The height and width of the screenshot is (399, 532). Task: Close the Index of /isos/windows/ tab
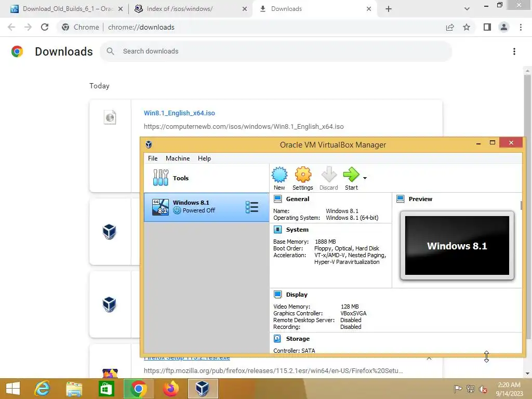(245, 9)
